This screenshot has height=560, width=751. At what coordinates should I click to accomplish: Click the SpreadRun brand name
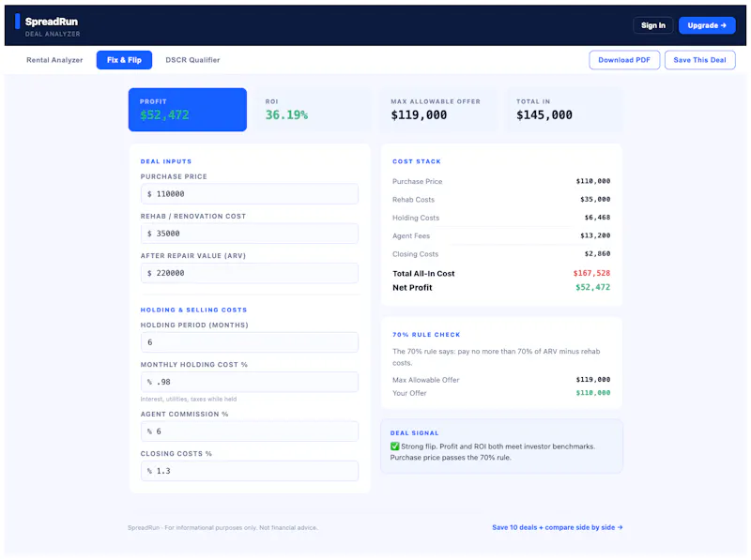click(x=52, y=22)
